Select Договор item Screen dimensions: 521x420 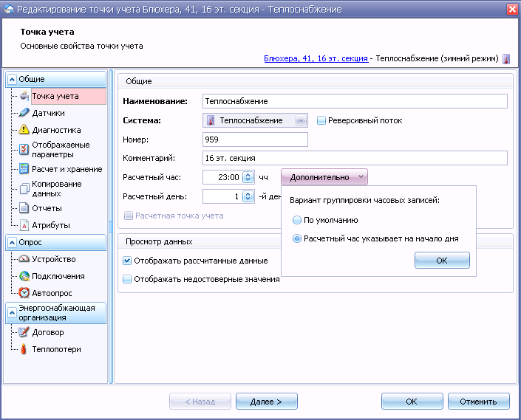click(48, 332)
